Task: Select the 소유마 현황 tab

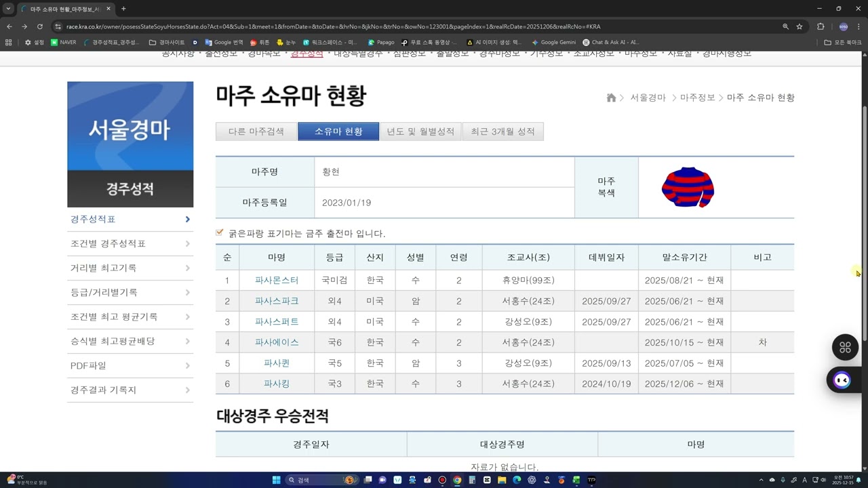Action: point(338,131)
